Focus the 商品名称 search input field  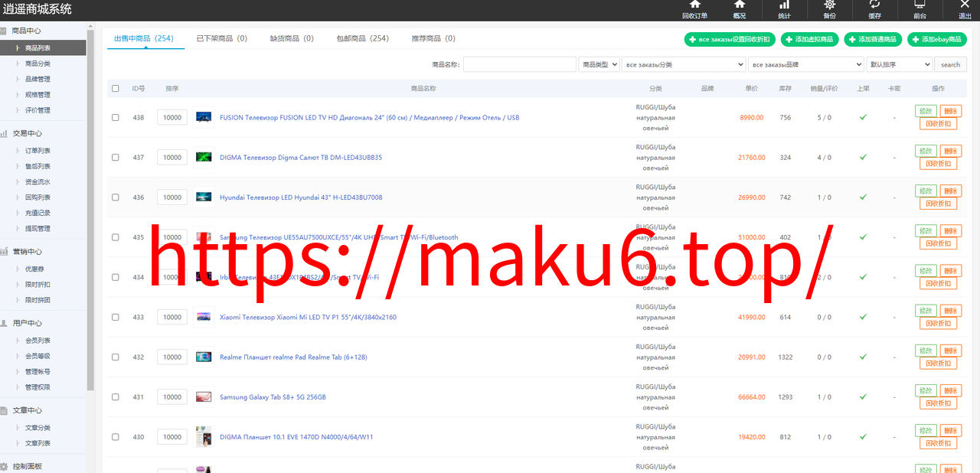click(520, 64)
